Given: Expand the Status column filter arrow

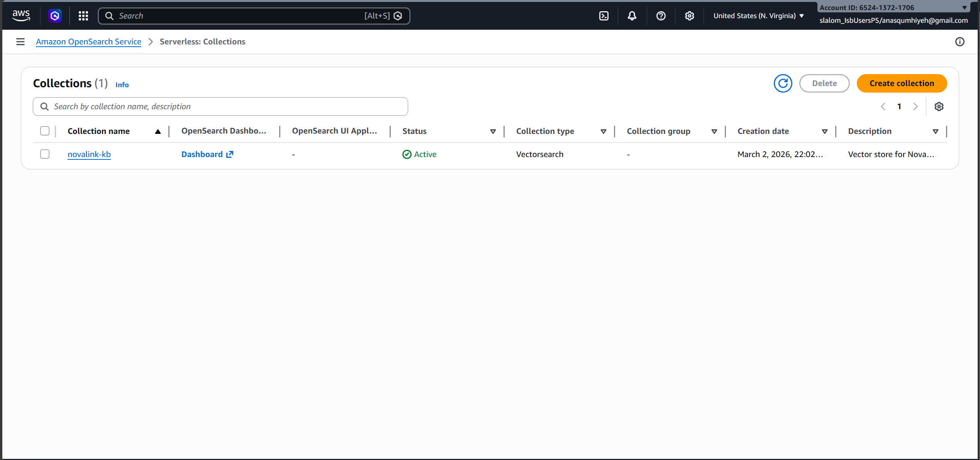Looking at the screenshot, I should coord(493,132).
